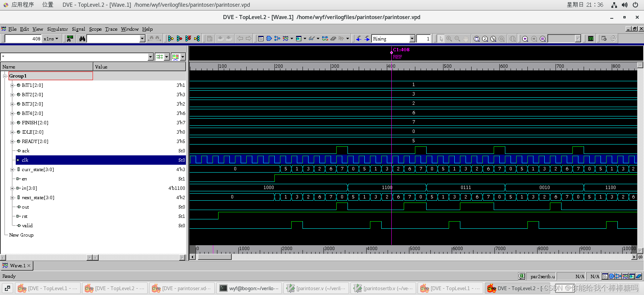Close the Wave.1 tab
The width and height of the screenshot is (644, 295).
tap(29, 265)
